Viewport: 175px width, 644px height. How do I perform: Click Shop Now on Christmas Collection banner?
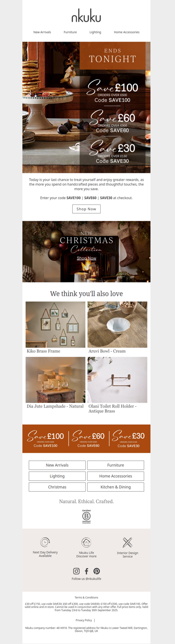[87, 258]
